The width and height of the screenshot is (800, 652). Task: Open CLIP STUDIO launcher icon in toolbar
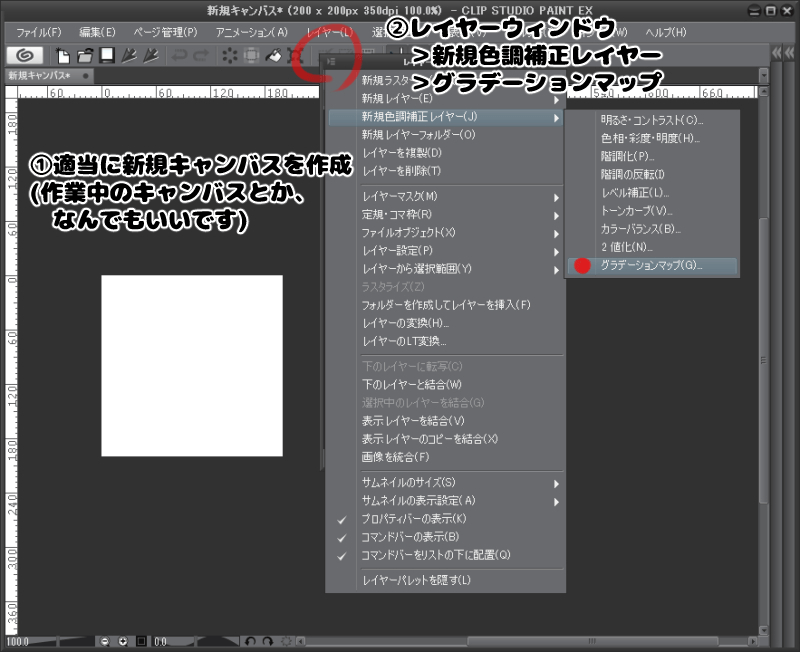pos(26,55)
